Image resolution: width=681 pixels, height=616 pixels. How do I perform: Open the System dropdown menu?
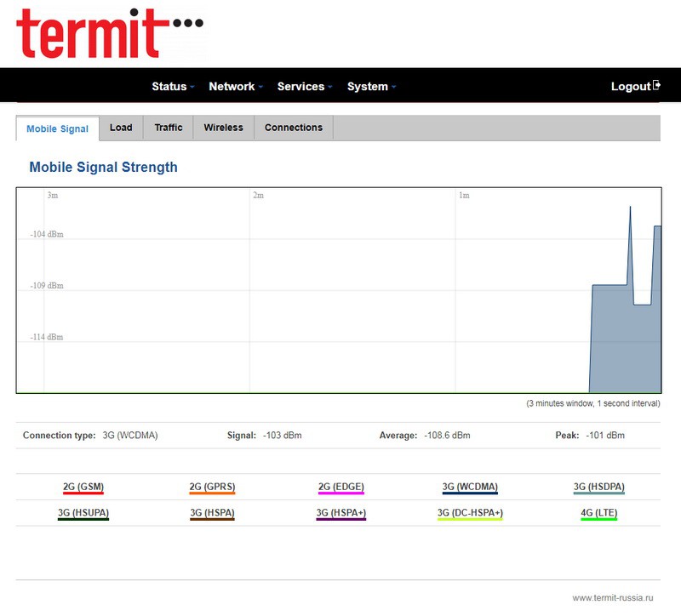[371, 87]
